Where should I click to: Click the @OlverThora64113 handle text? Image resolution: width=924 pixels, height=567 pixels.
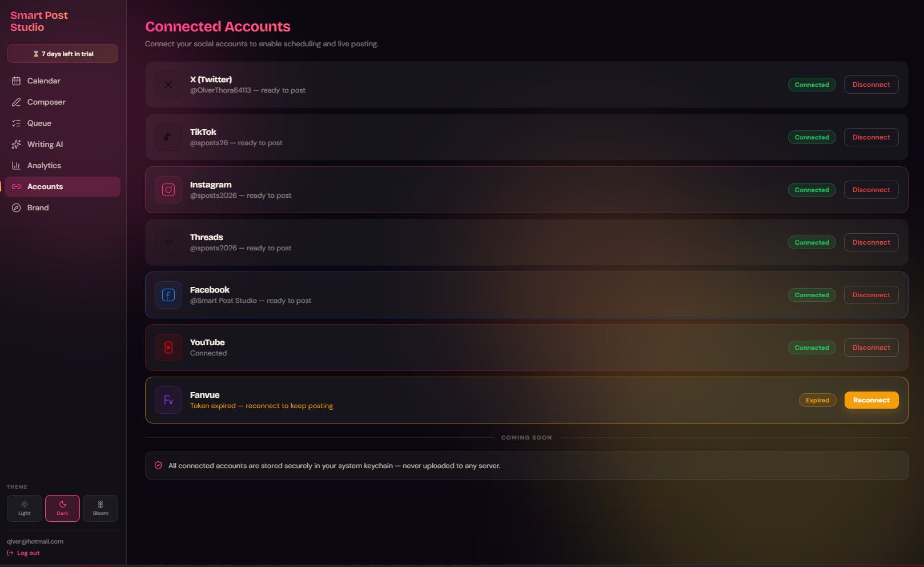(220, 90)
